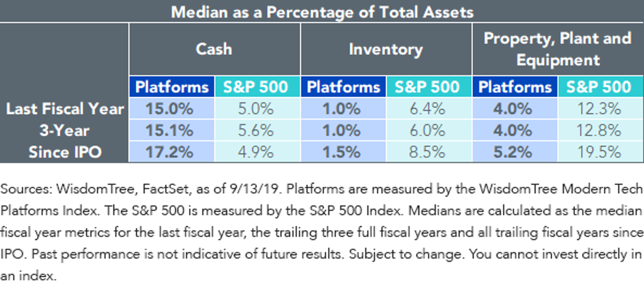
Task: Select the 17.2% Since IPO cell
Action: [x=171, y=152]
